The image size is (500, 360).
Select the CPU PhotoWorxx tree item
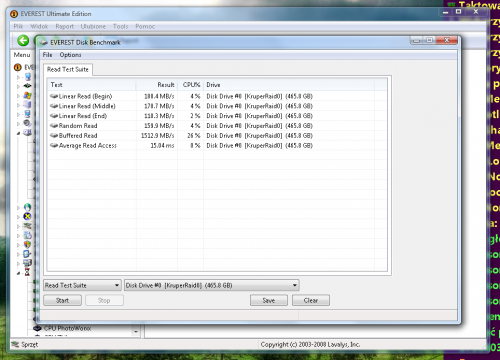point(67,328)
